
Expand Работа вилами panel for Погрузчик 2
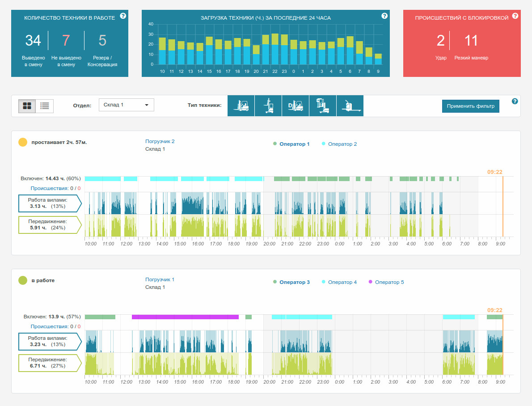50,203
